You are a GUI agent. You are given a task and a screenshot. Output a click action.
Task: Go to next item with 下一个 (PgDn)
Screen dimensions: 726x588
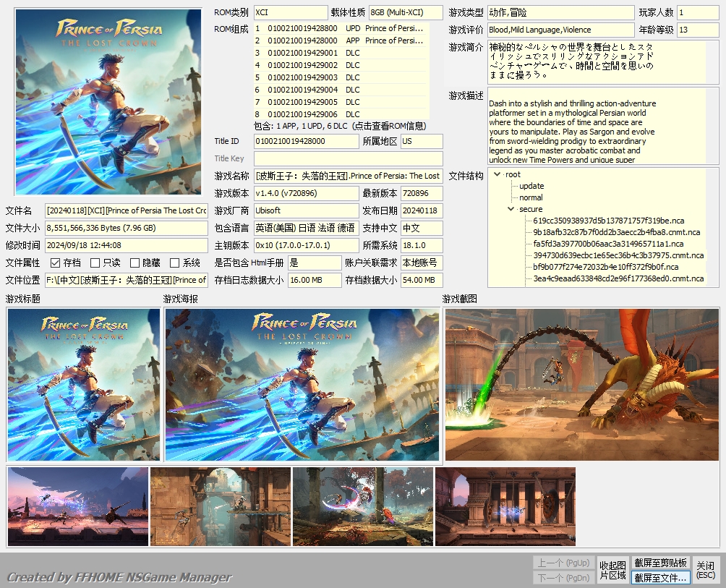563,578
